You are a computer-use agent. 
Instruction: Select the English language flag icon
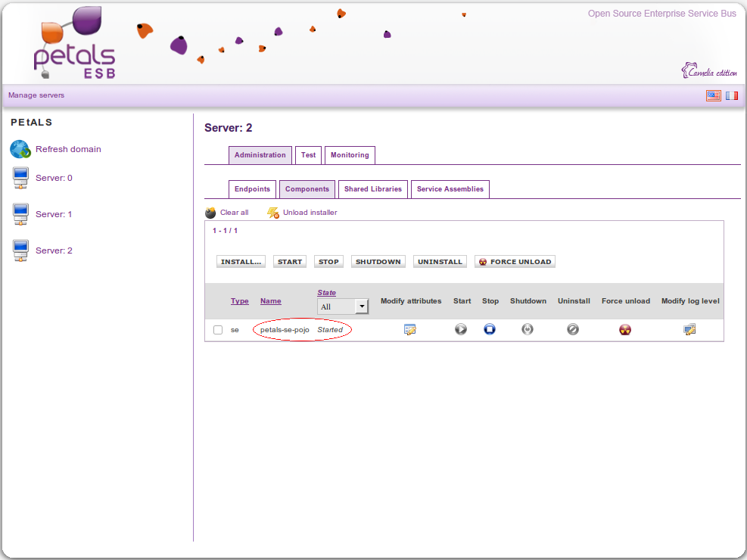point(713,96)
